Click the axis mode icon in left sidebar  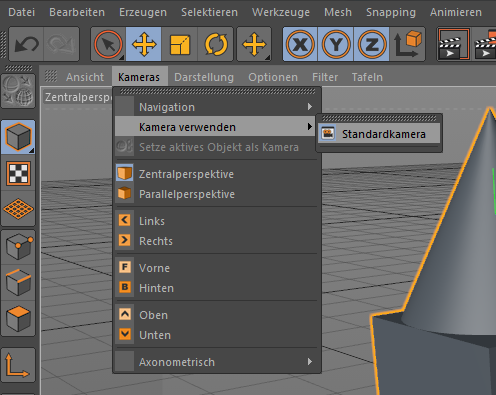[18, 365]
